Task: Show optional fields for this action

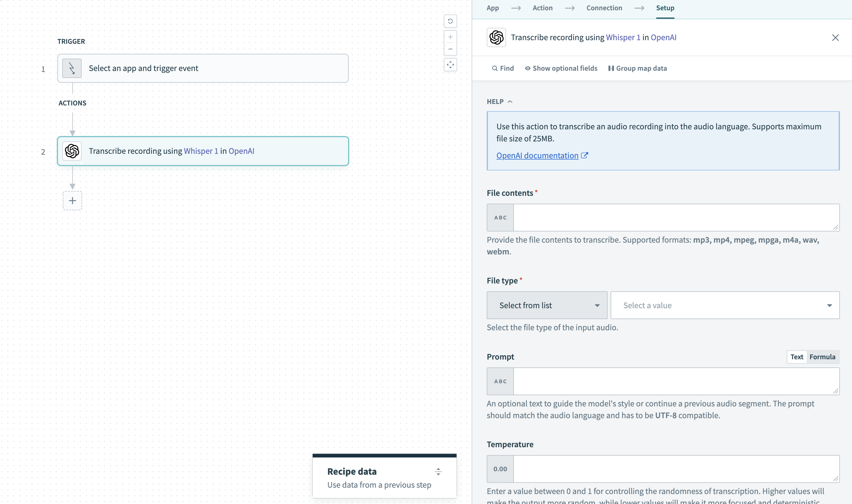Action: pyautogui.click(x=561, y=68)
